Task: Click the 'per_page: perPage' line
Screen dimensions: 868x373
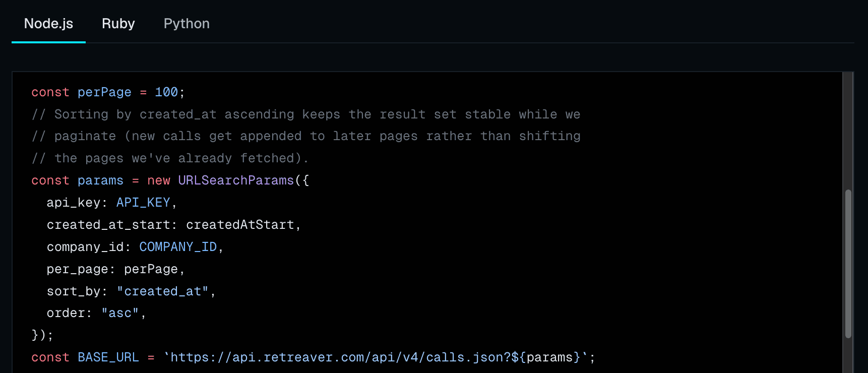Action: point(116,269)
